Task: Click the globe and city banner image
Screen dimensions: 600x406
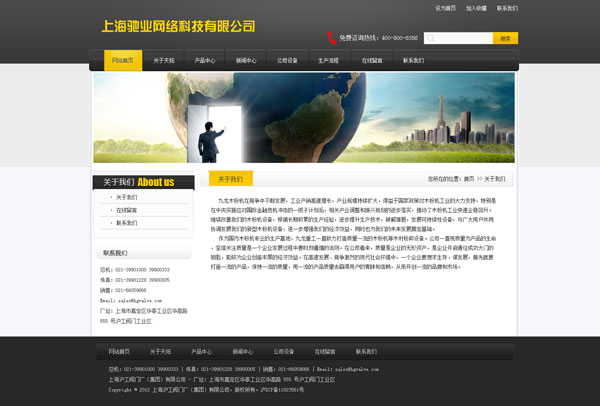Action: point(304,117)
